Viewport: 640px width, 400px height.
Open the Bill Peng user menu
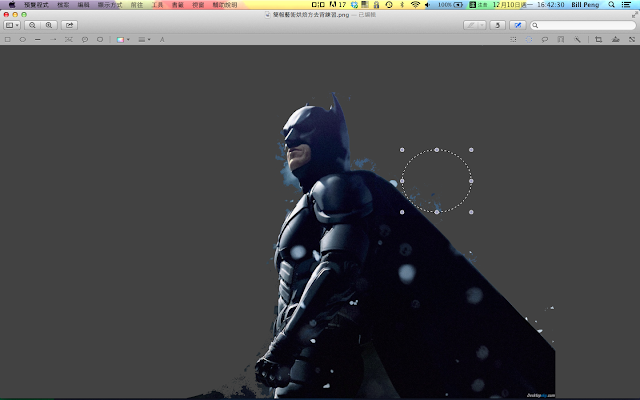(x=585, y=4)
